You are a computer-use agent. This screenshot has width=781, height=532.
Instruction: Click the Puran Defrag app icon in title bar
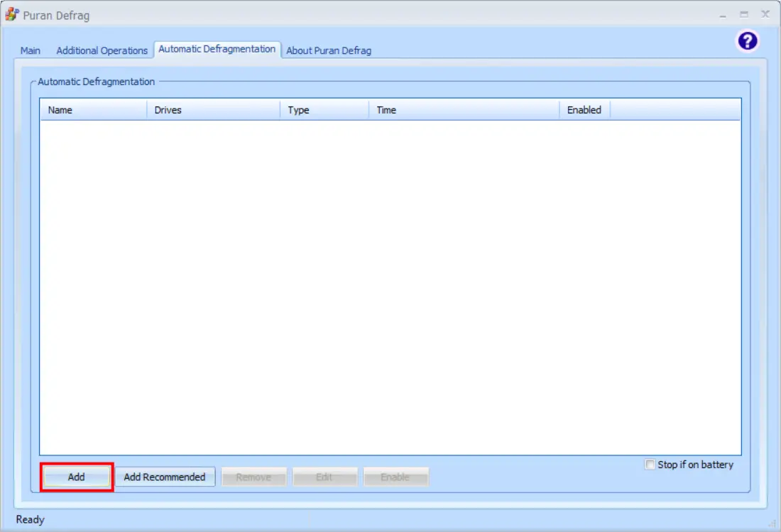tap(12, 14)
